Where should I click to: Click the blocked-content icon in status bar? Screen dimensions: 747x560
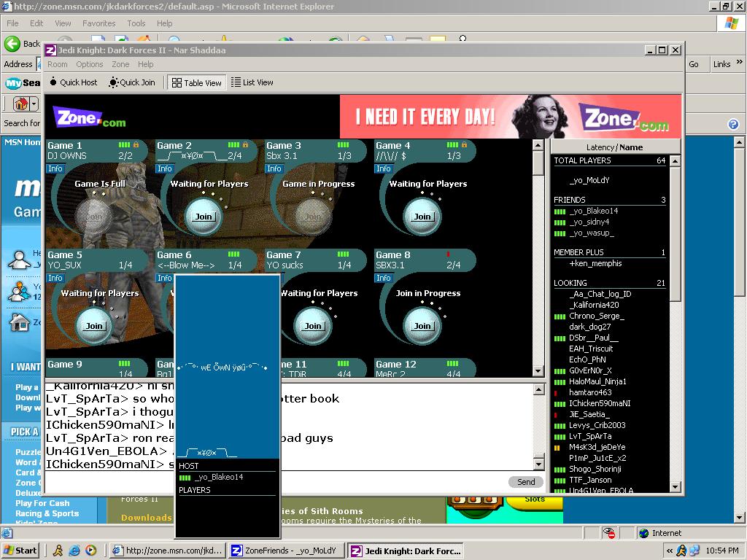(x=609, y=533)
